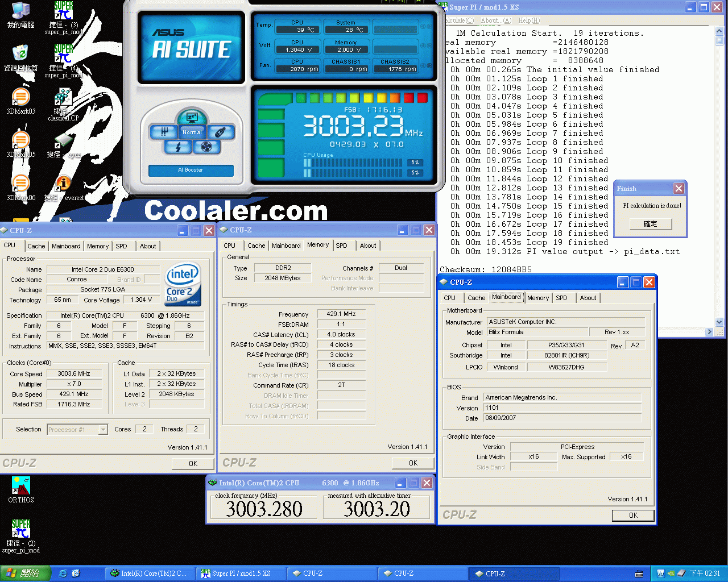This screenshot has width=728, height=582.
Task: Switch to Mainboard tab in left CPU-Z window
Action: 66,246
